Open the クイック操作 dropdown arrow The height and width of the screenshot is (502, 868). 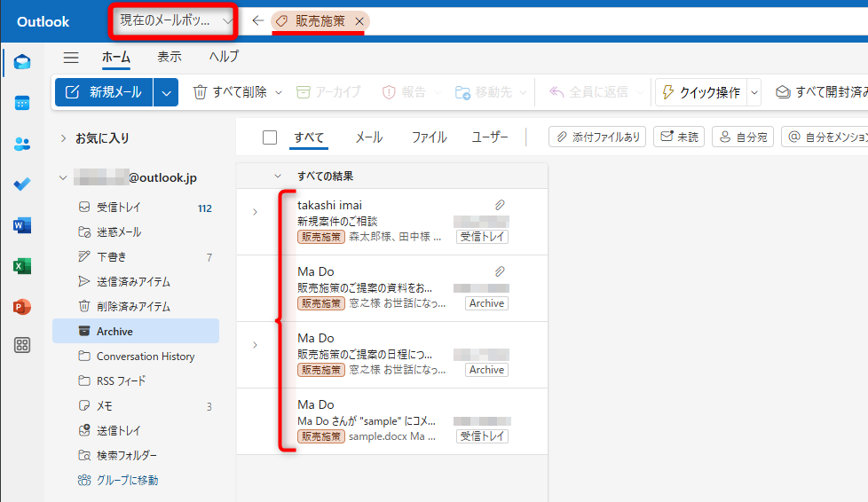(x=754, y=92)
